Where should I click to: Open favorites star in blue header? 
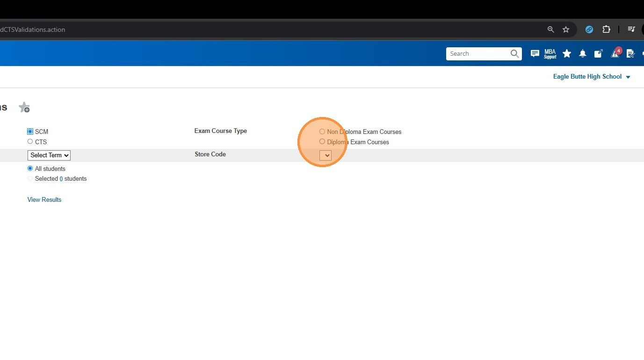click(567, 54)
